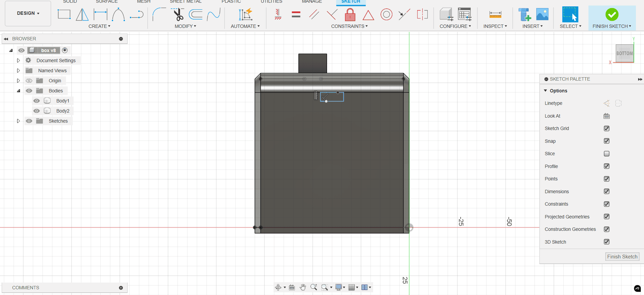Select the 2-Point Rectangle sketch tool
This screenshot has width=644, height=295.
tap(64, 14)
